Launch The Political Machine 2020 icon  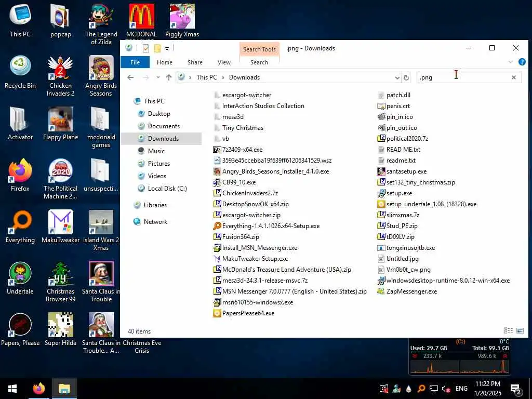60,179
